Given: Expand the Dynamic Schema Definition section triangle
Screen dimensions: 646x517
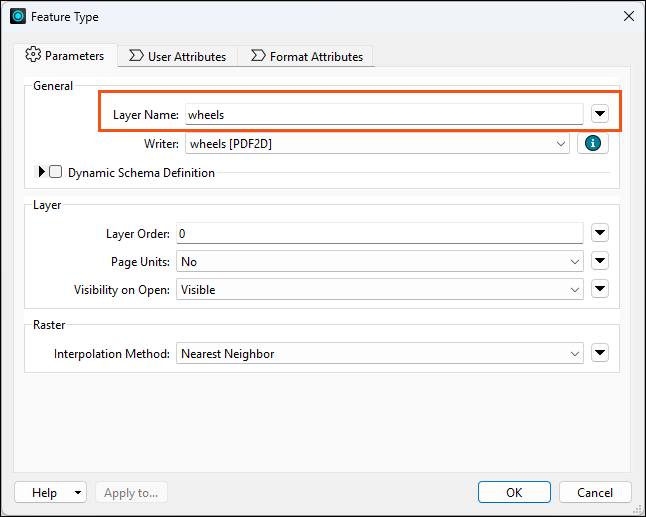Looking at the screenshot, I should (x=41, y=171).
